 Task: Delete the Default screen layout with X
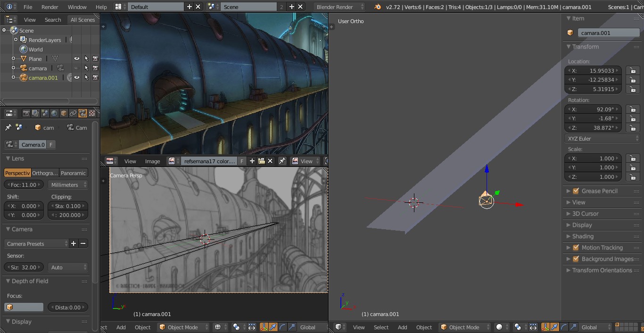point(198,7)
